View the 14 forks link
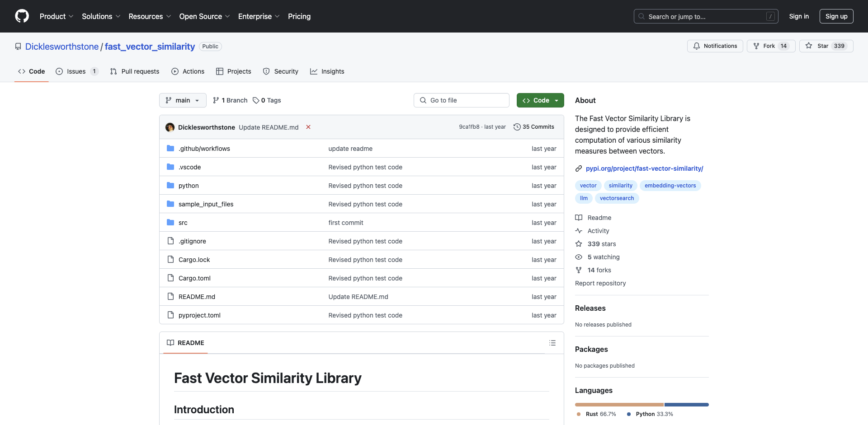Viewport: 868px width, 425px height. (593, 270)
